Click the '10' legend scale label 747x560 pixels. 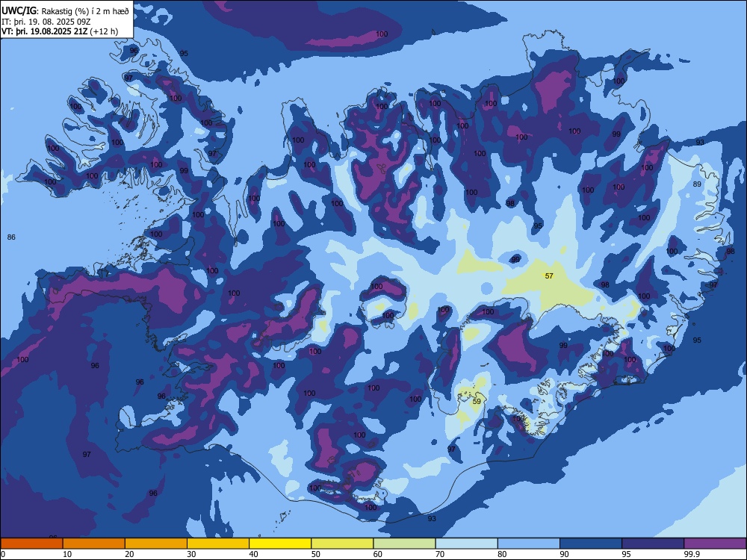[67, 554]
